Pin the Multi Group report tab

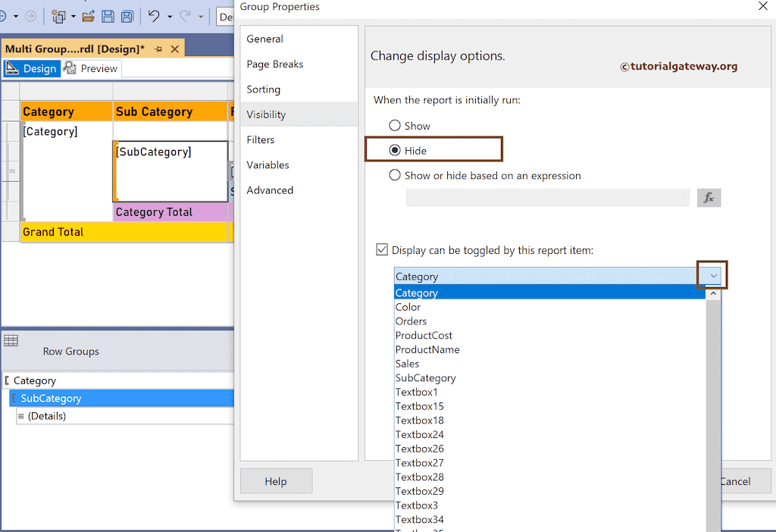tap(157, 47)
